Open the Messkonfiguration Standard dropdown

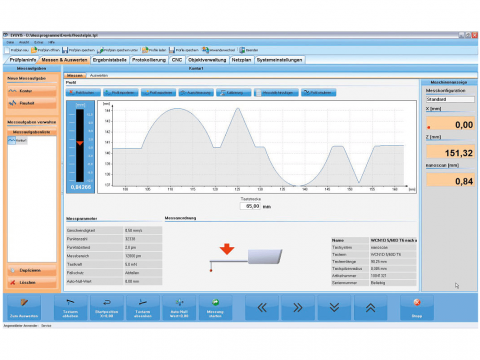tap(450, 99)
